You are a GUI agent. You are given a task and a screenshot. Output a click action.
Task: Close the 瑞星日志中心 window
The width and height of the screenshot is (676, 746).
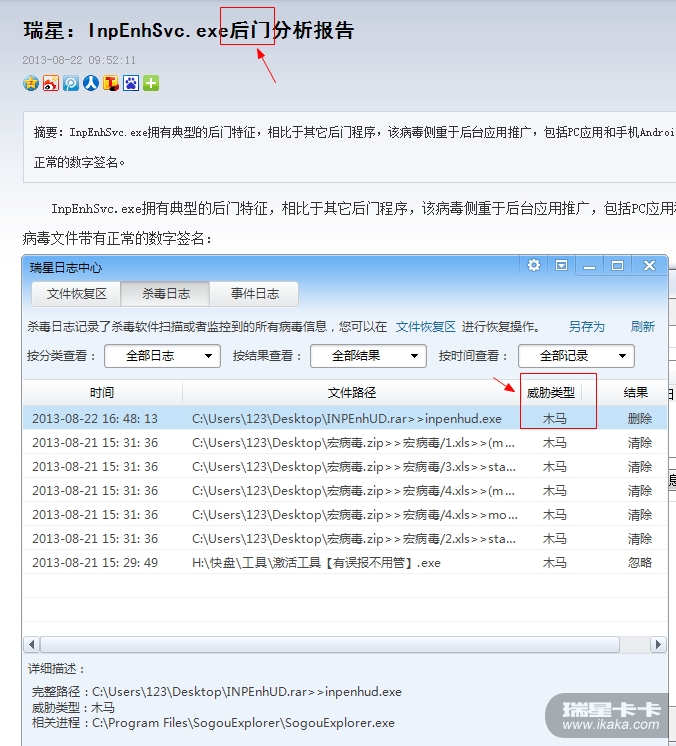point(649,265)
